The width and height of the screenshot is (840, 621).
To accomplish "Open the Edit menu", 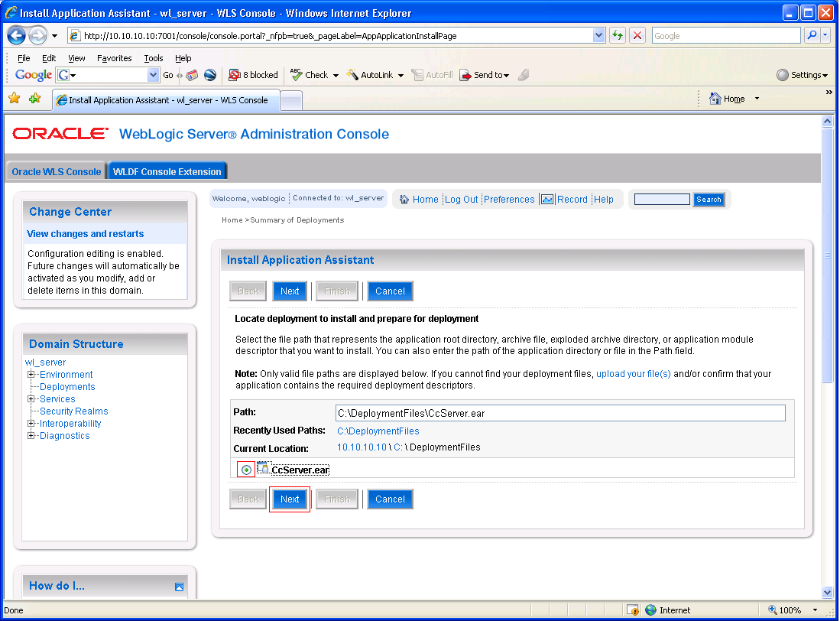I will point(49,58).
